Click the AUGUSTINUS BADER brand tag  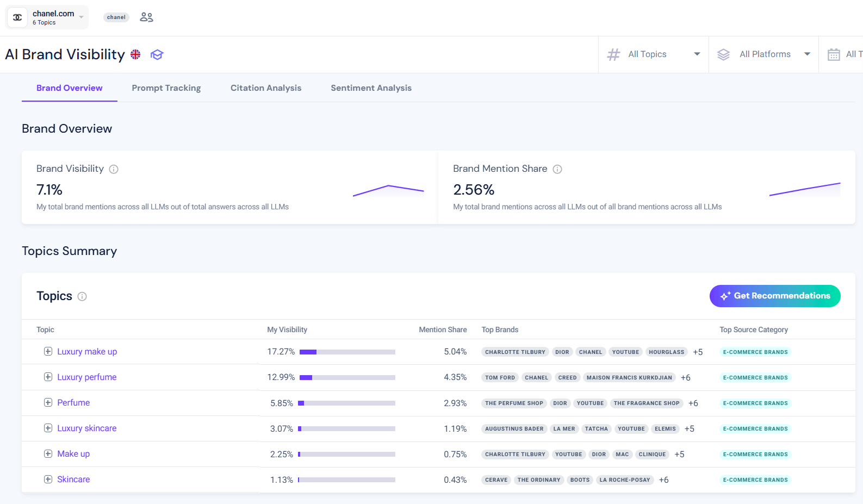[514, 429]
